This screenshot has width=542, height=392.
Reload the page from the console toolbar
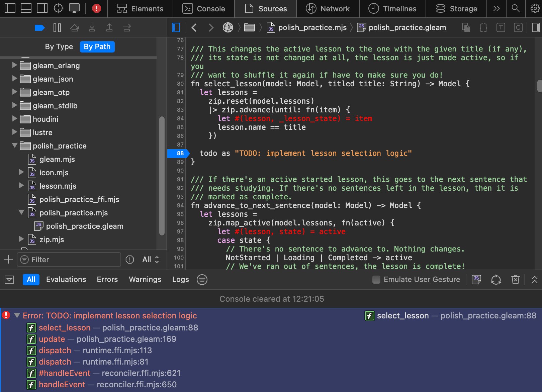[496, 279]
